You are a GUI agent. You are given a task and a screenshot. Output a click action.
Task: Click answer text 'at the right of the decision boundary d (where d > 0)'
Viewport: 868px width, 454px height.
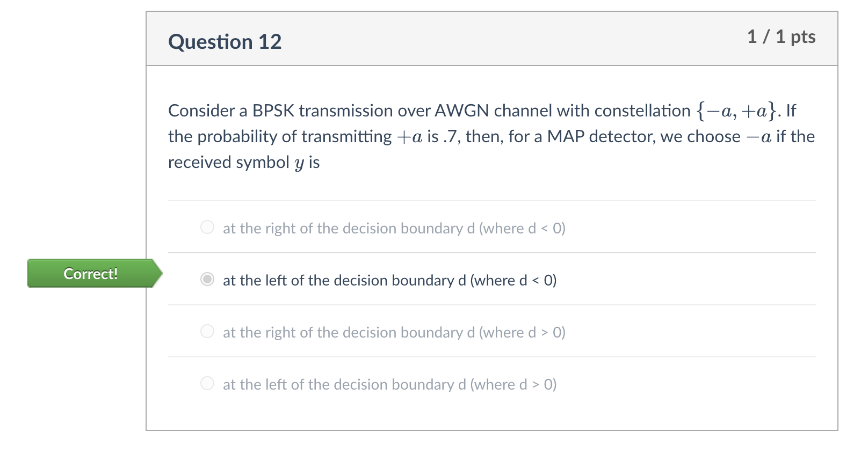pyautogui.click(x=394, y=333)
